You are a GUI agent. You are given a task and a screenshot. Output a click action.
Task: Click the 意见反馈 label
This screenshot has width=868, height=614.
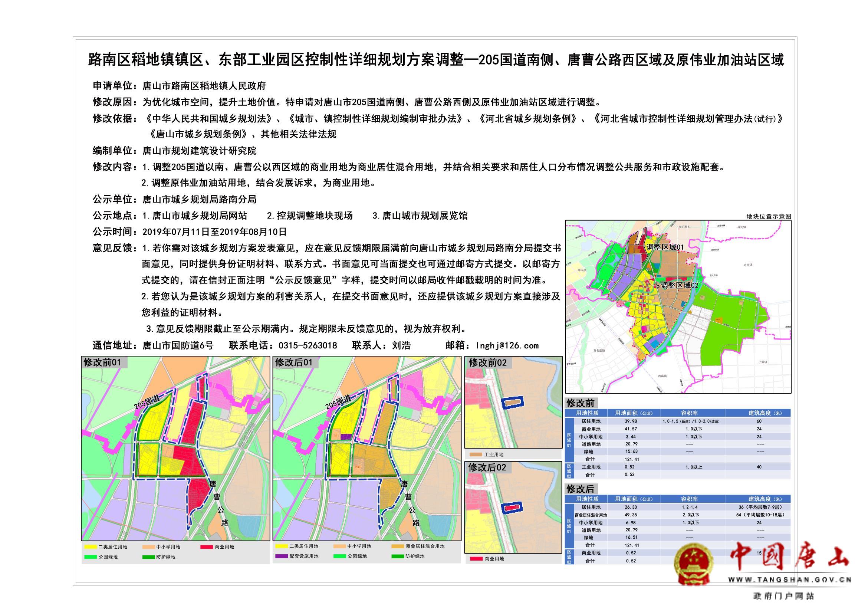pos(115,248)
